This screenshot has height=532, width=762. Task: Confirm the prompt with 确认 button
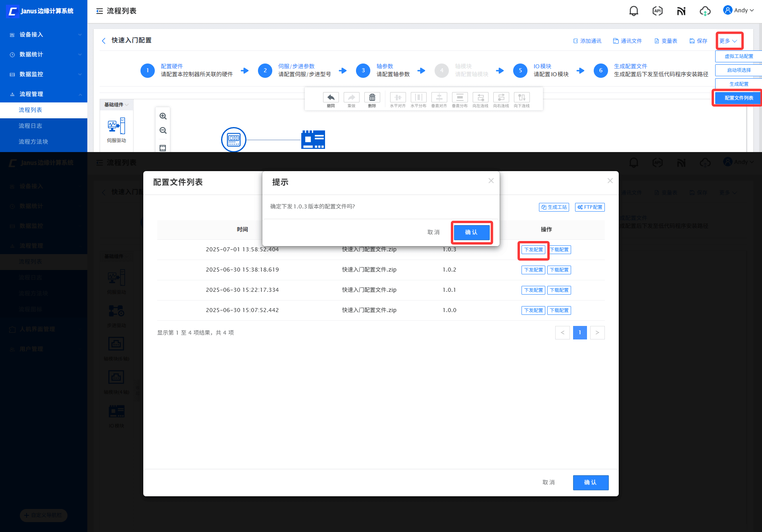[471, 232]
